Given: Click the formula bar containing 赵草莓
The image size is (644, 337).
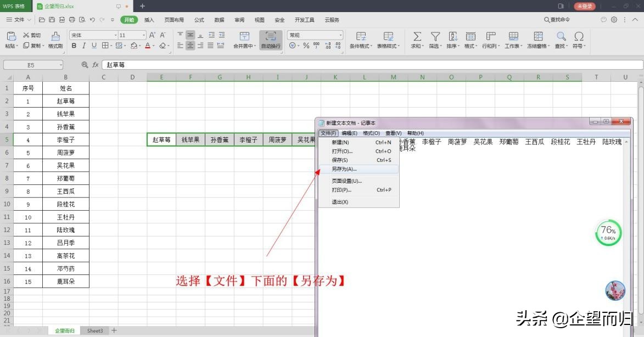Looking at the screenshot, I should (372, 65).
